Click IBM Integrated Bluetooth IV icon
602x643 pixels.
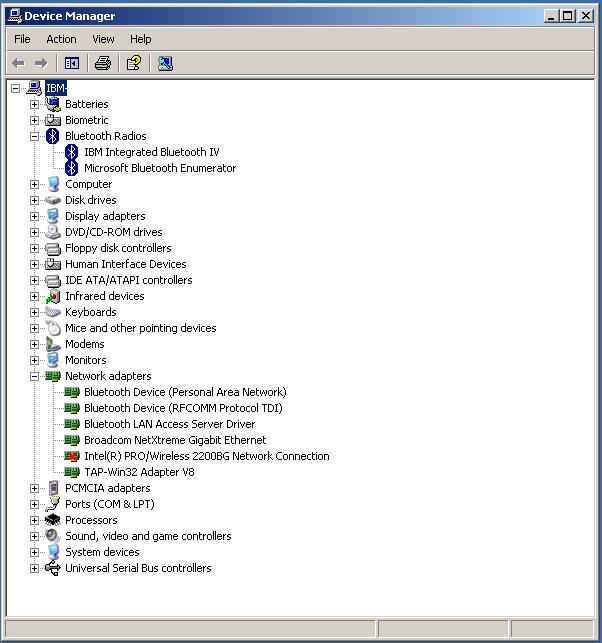tap(72, 152)
